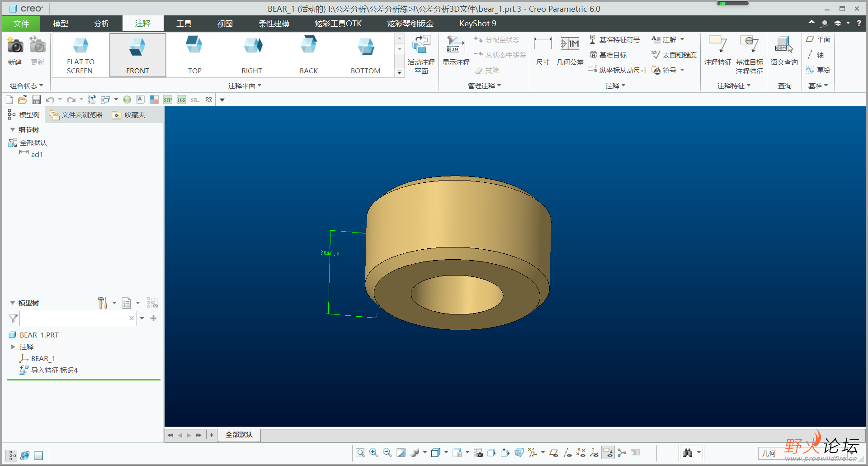This screenshot has width=868, height=466.
Task: Select the TOP annotation plane
Action: pyautogui.click(x=195, y=55)
